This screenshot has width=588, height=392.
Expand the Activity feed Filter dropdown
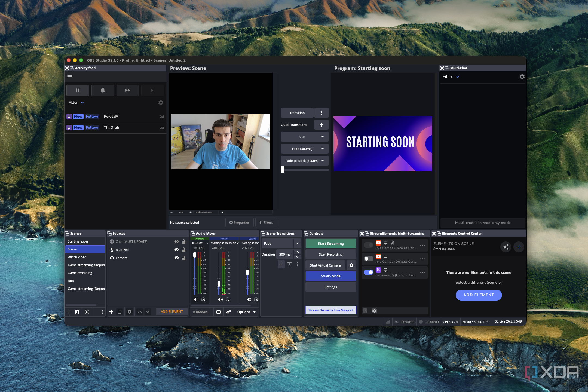pos(76,103)
